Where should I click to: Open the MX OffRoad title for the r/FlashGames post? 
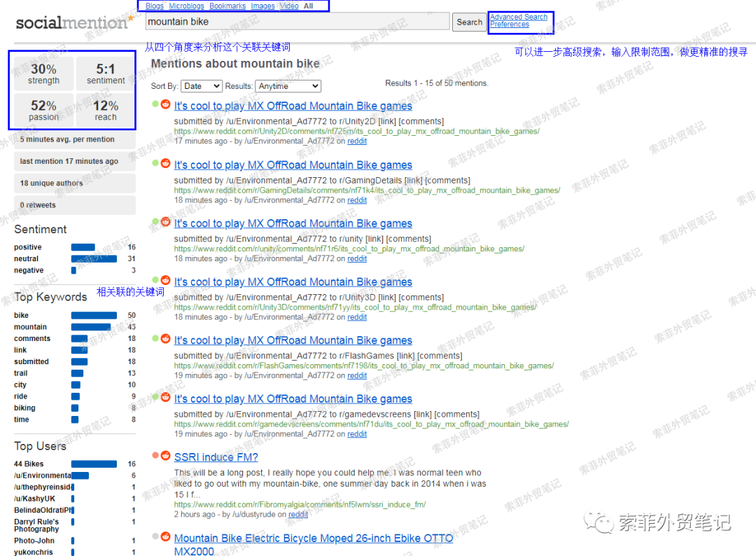click(x=293, y=340)
